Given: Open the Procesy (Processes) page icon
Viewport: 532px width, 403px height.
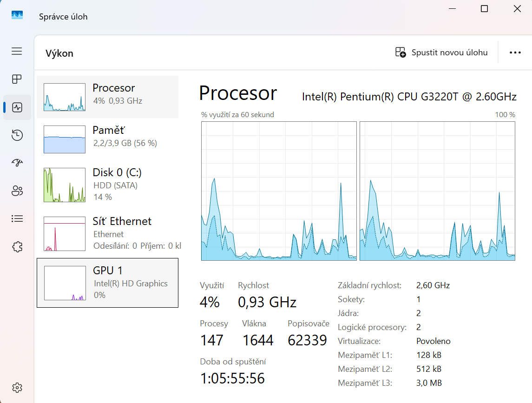Looking at the screenshot, I should (x=17, y=79).
